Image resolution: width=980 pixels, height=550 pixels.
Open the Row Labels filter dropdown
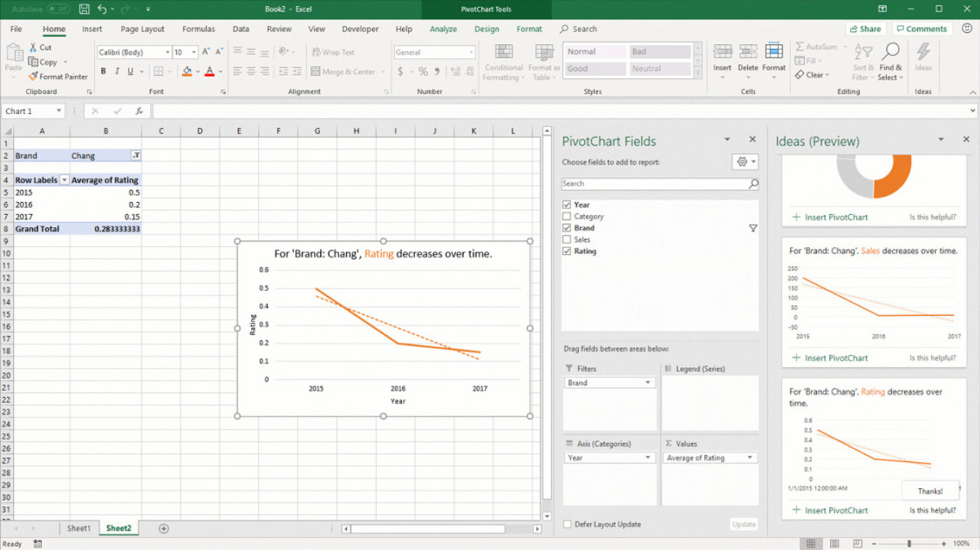[x=64, y=180]
